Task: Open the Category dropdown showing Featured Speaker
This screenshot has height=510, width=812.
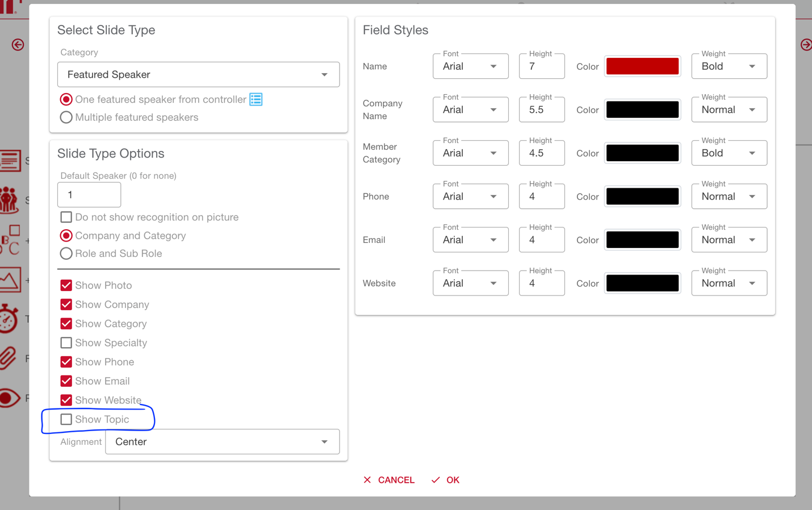Action: tap(199, 74)
